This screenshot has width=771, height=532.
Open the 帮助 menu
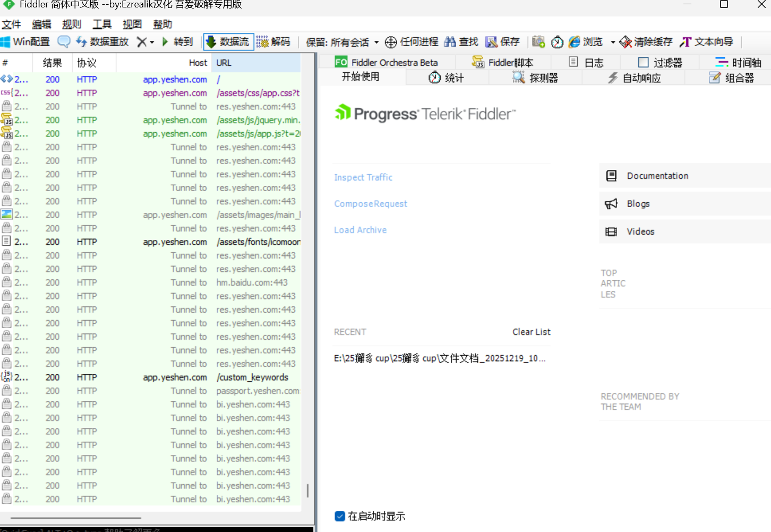coord(162,24)
